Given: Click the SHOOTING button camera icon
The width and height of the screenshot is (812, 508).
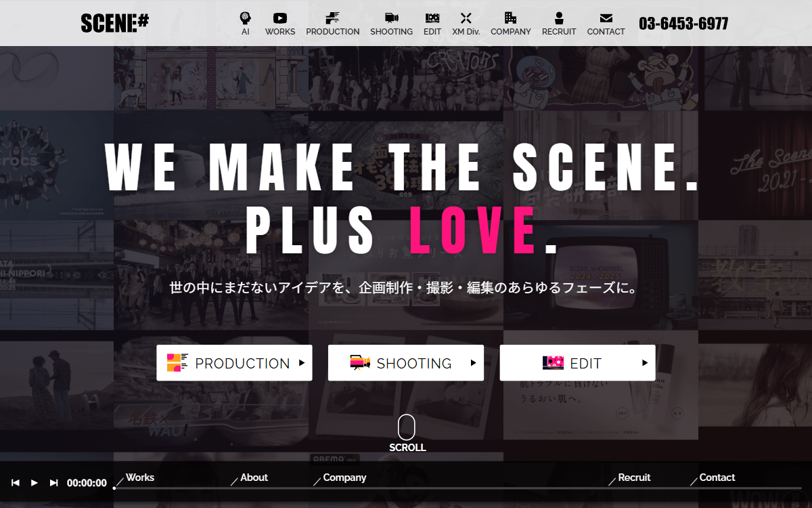Looking at the screenshot, I should tap(360, 362).
